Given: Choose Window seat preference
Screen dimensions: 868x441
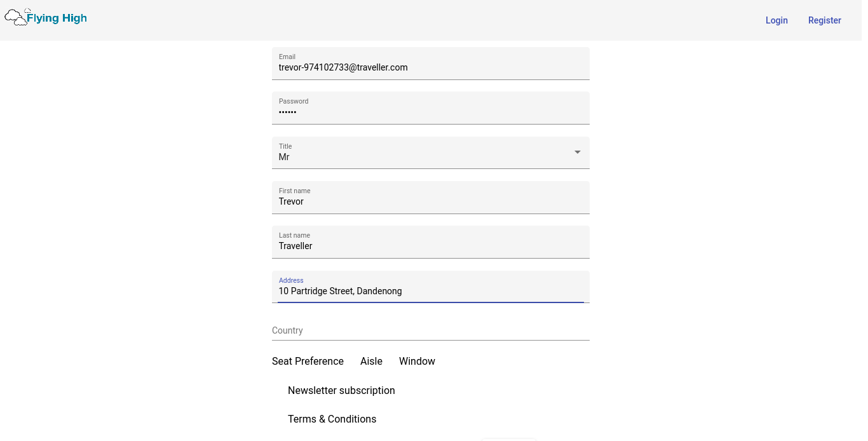Looking at the screenshot, I should tap(417, 361).
